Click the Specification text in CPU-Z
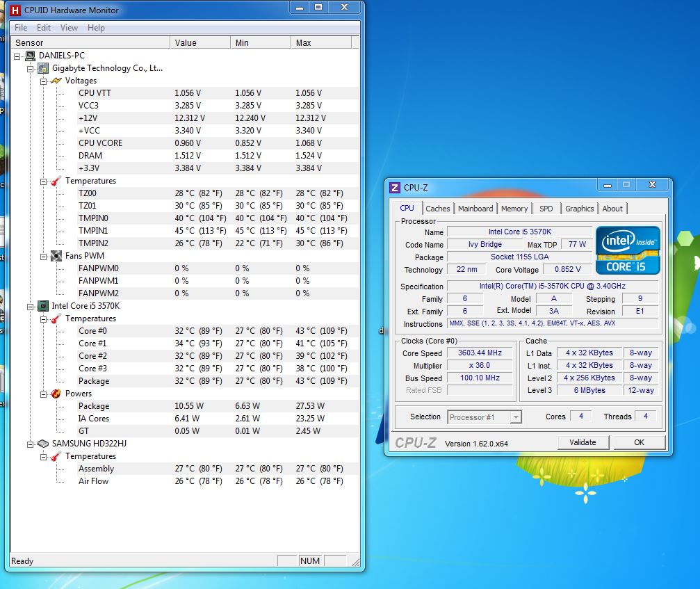The width and height of the screenshot is (700, 589). click(553, 286)
